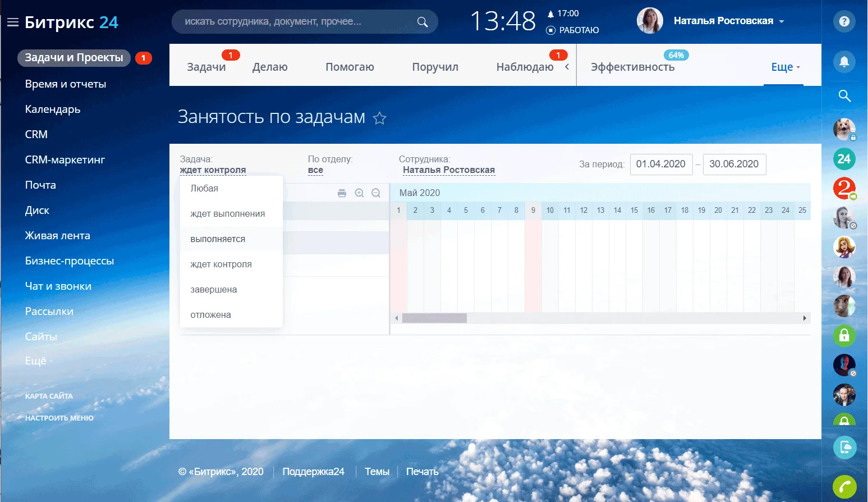Click the help question mark icon

click(844, 22)
